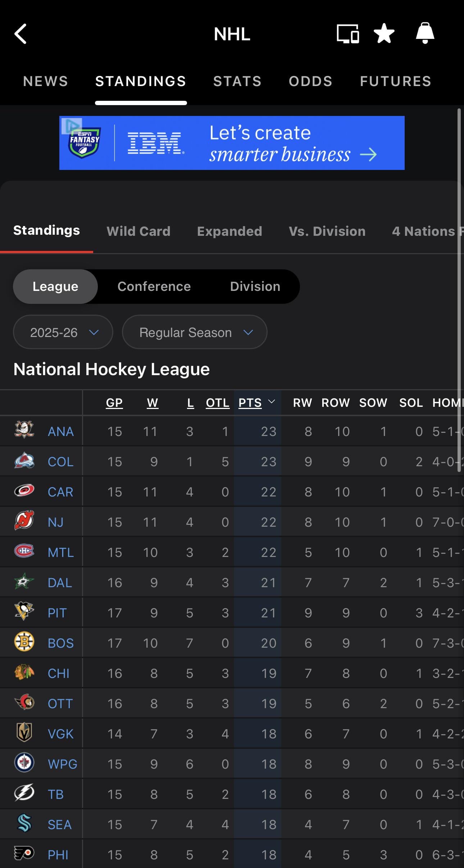
Task: Open the 2025-26 season dropdown
Action: click(63, 332)
